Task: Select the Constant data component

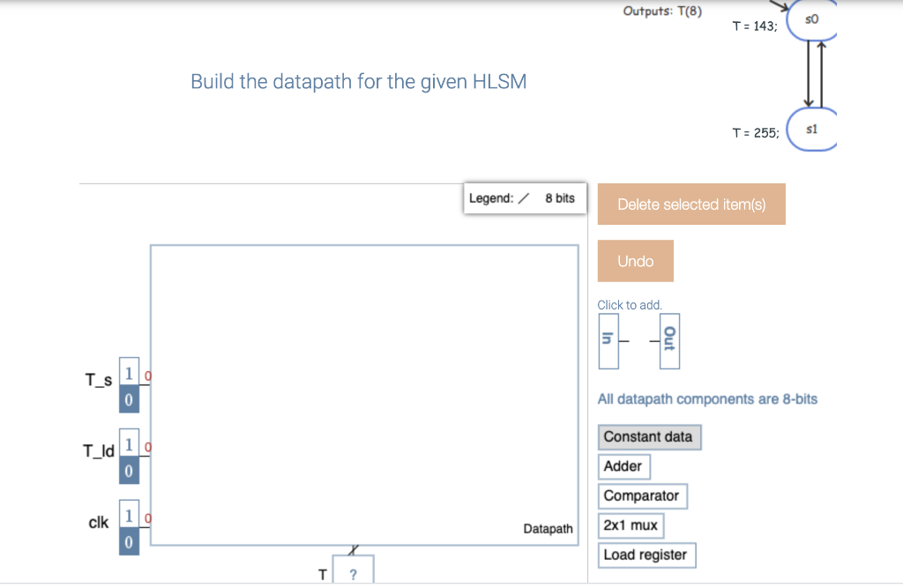Action: pos(650,436)
